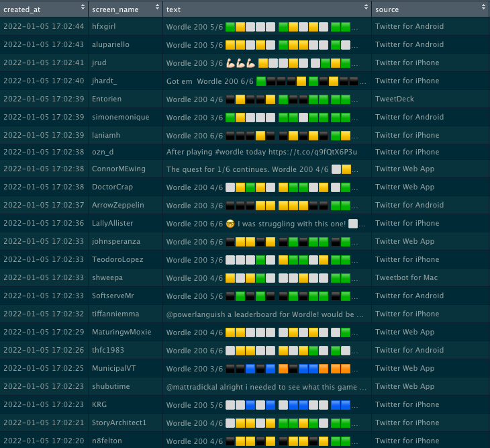Click SoftserveMr's 'Wordle 200 5/6' tweet
Screen dimensions: 490x448
click(262, 296)
